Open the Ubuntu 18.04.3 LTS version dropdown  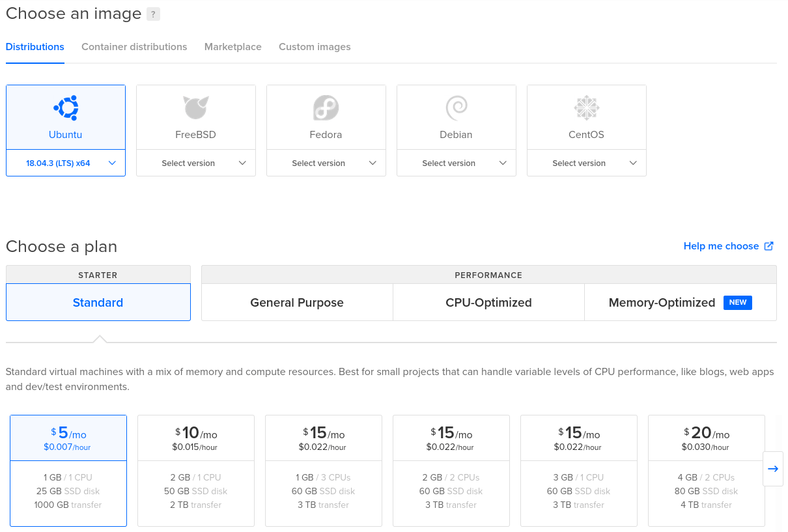65,163
